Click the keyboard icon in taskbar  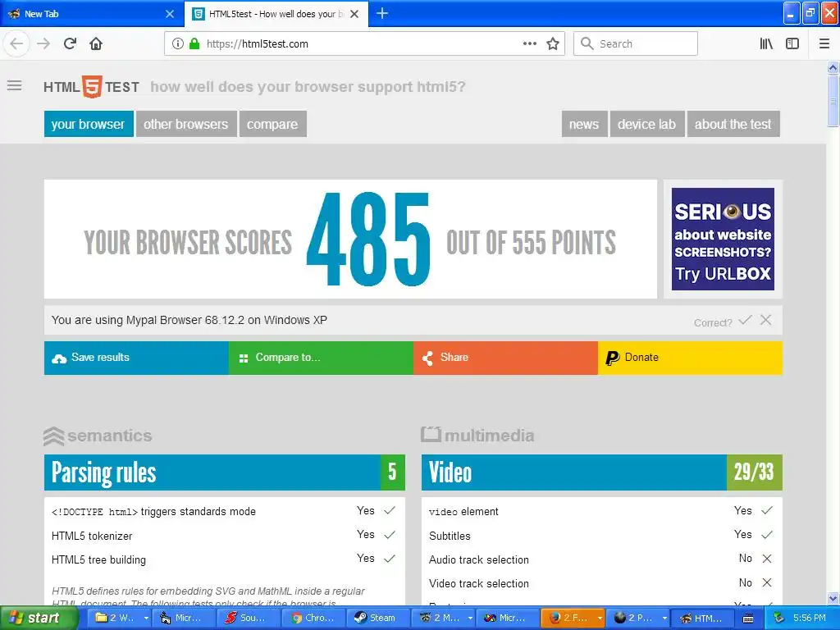click(x=748, y=619)
